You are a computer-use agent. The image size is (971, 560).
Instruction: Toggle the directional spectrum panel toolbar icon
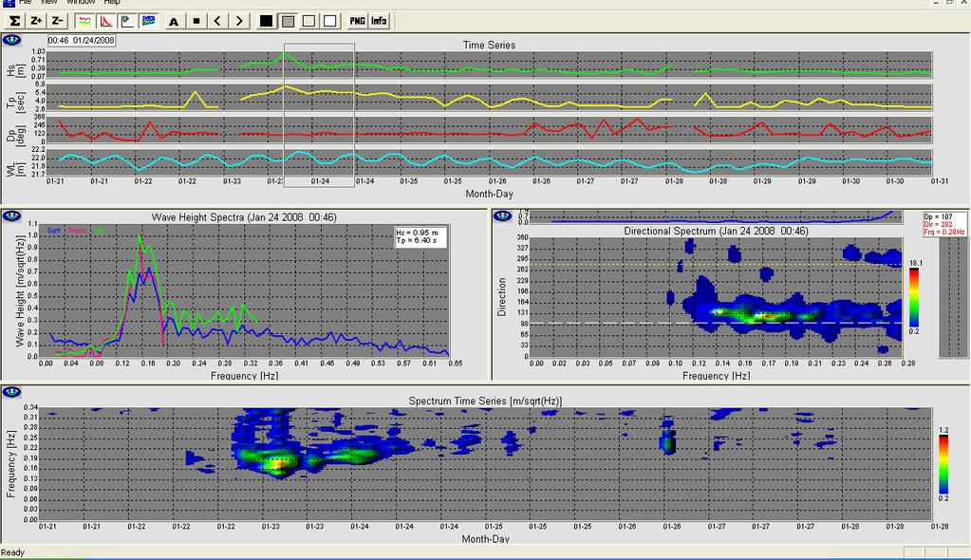tap(127, 21)
